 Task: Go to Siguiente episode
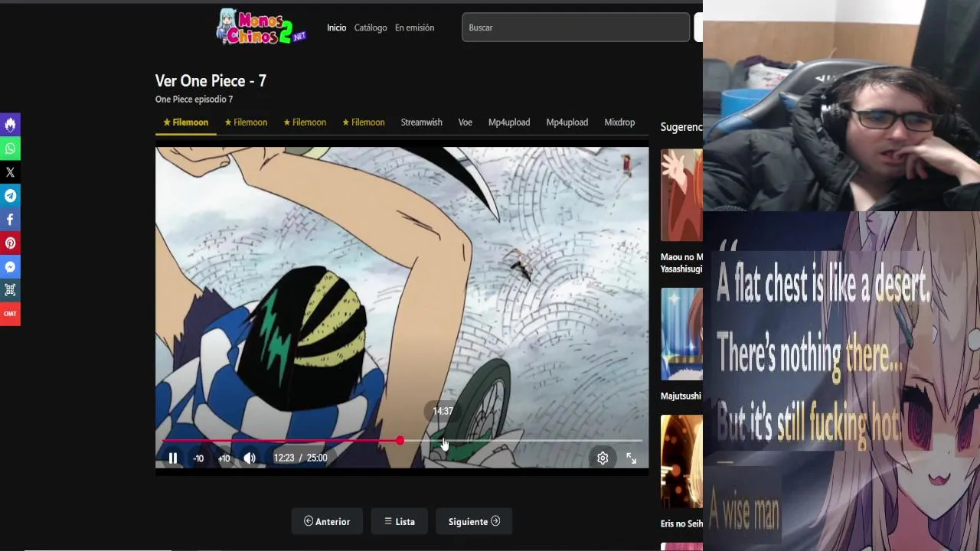tap(474, 521)
